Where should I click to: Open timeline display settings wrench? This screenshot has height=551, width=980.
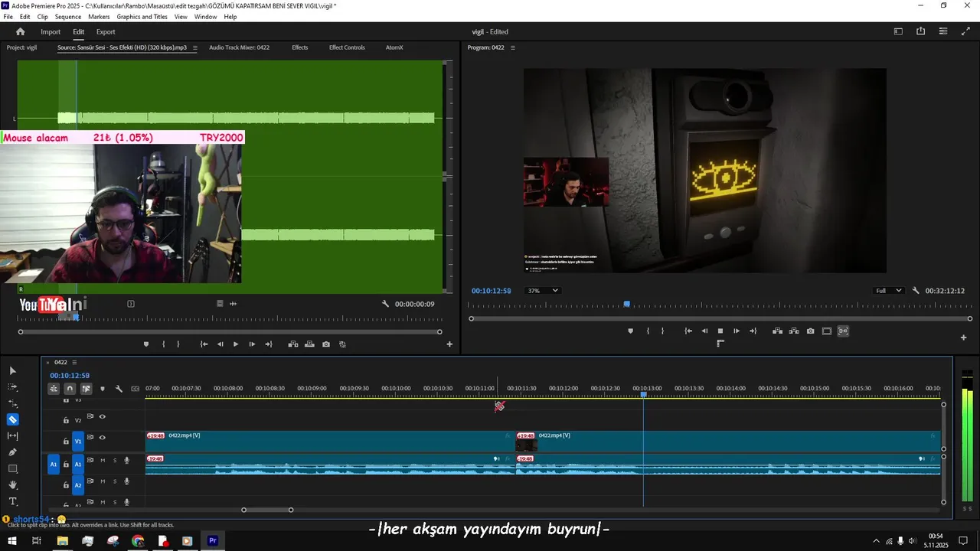[119, 389]
